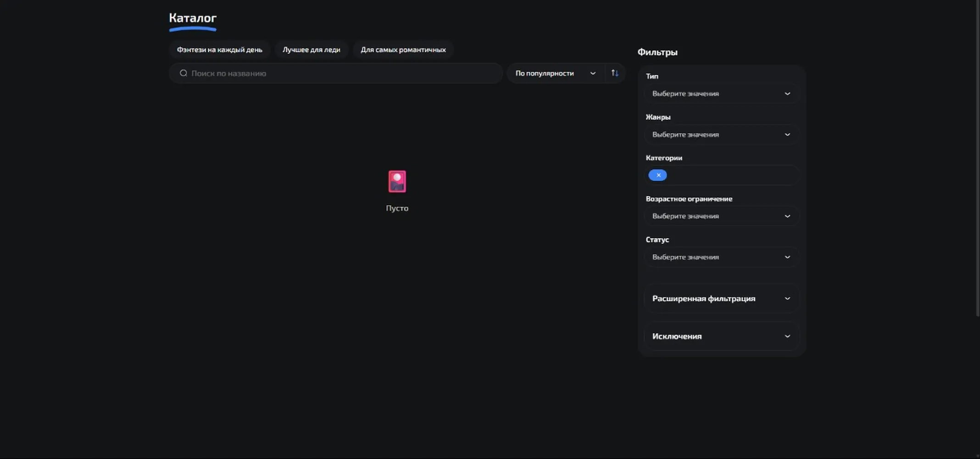Viewport: 980px width, 459px height.
Task: Open the Жанры filter dropdown
Action: tap(721, 134)
